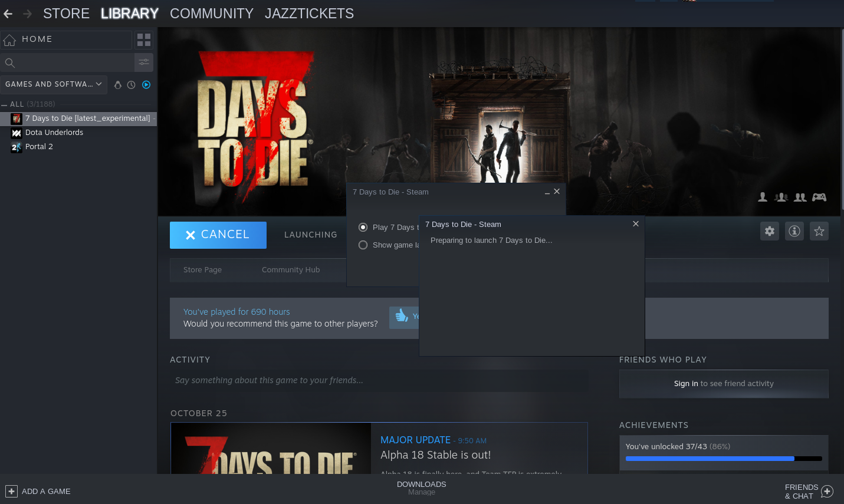Go forward with the right arrow
Screen dimensions: 844x504
[x=27, y=14]
